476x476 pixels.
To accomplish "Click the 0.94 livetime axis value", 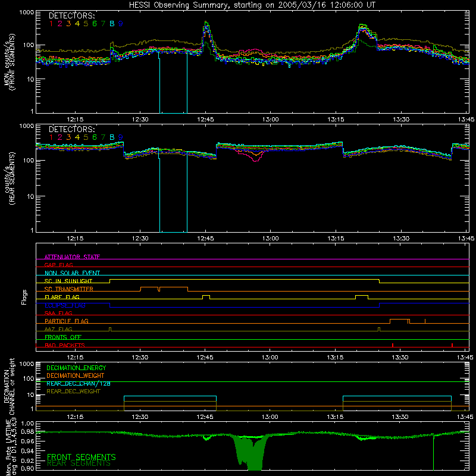I will pyautogui.click(x=28, y=451).
